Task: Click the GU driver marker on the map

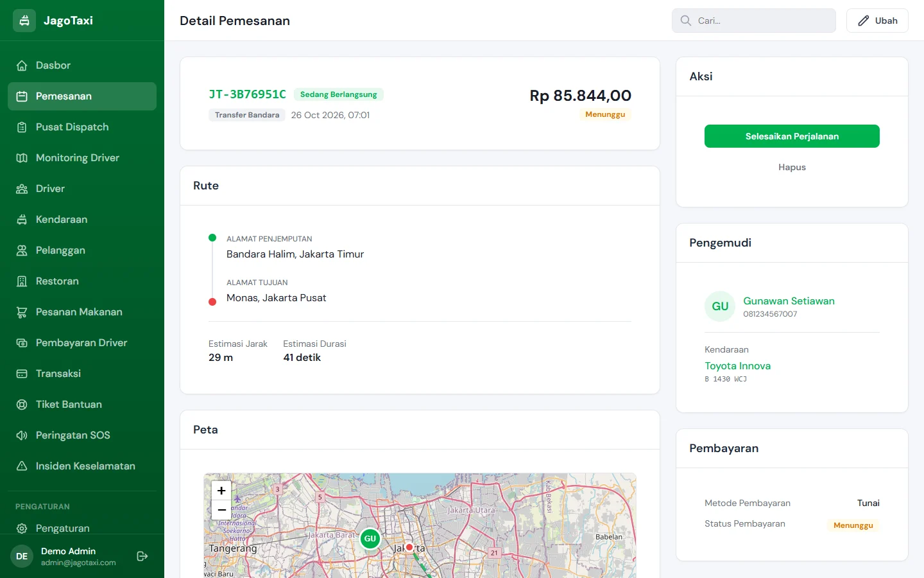Action: coord(370,539)
